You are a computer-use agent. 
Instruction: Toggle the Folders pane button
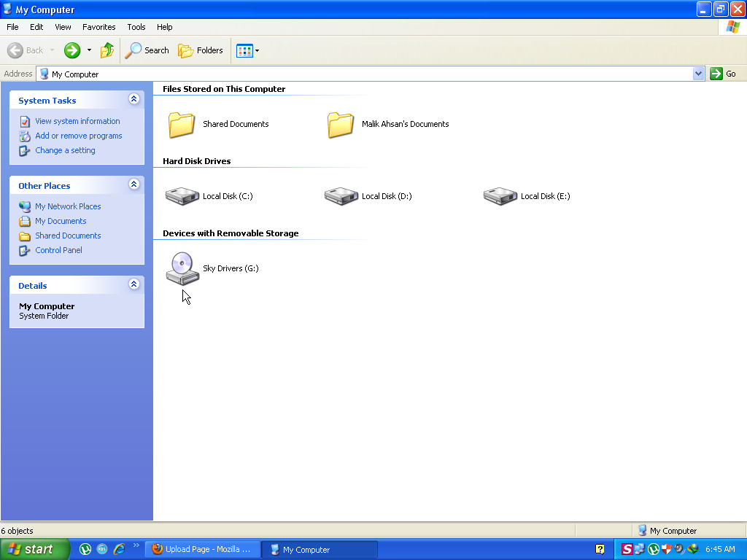[201, 50]
